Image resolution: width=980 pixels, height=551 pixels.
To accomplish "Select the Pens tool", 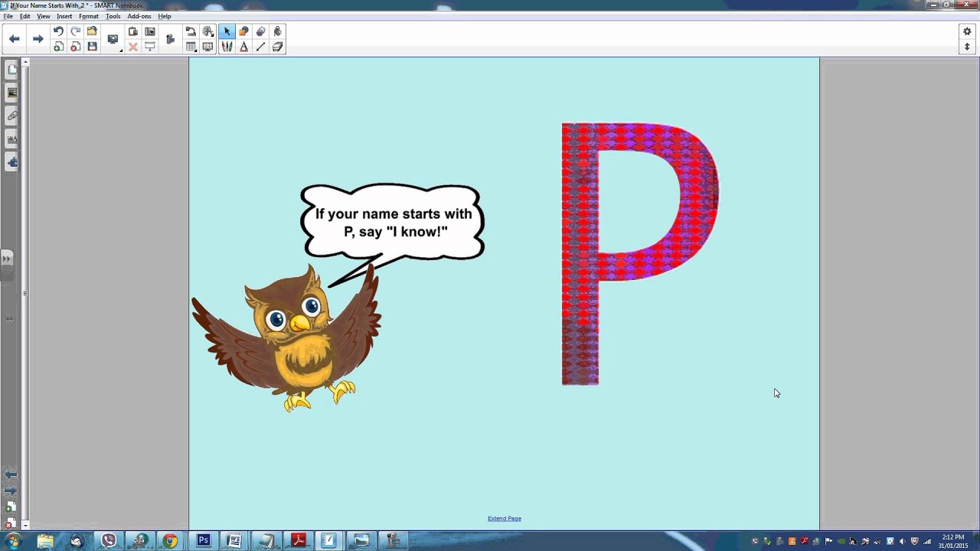I will [227, 47].
